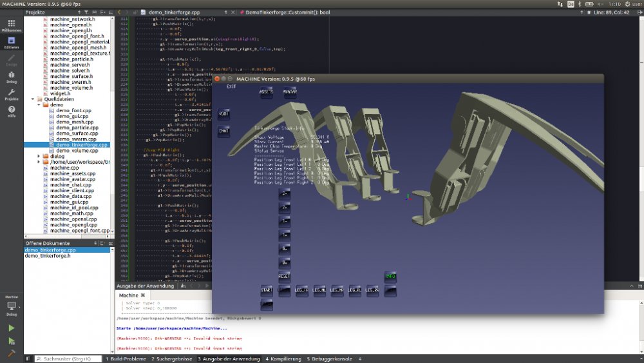The image size is (644, 363).
Task: Click the AVATAR button in the MACHINE window
Action: pyautogui.click(x=290, y=92)
